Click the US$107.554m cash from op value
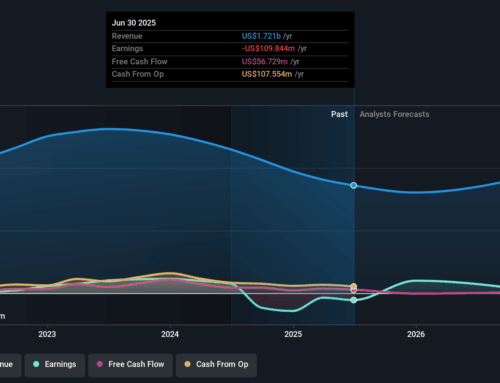 click(267, 74)
